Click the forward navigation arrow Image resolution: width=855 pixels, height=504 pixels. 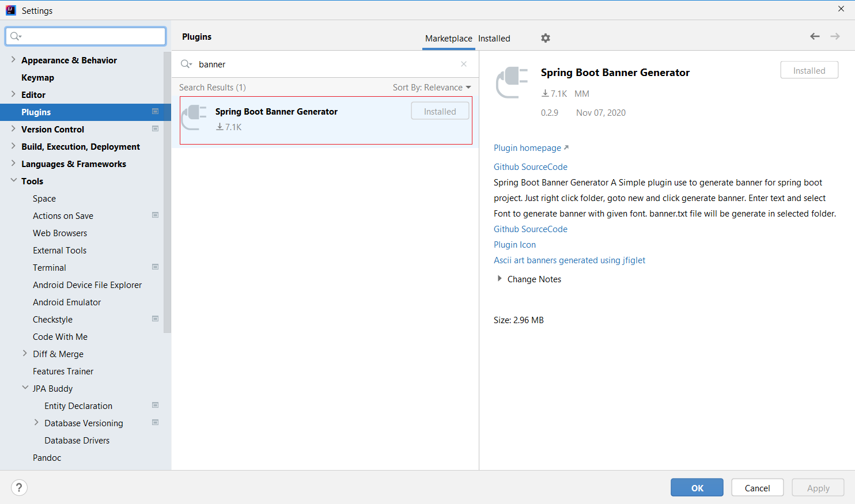835,36
